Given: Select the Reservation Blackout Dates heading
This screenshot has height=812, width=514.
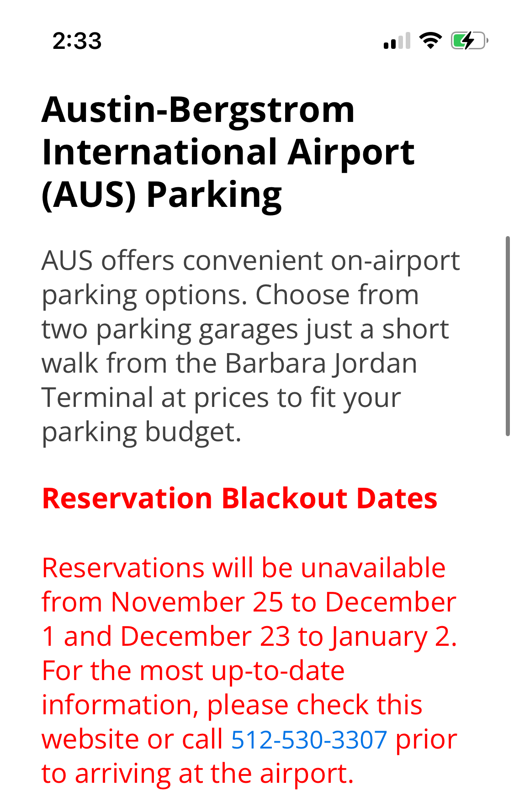Looking at the screenshot, I should pyautogui.click(x=239, y=498).
